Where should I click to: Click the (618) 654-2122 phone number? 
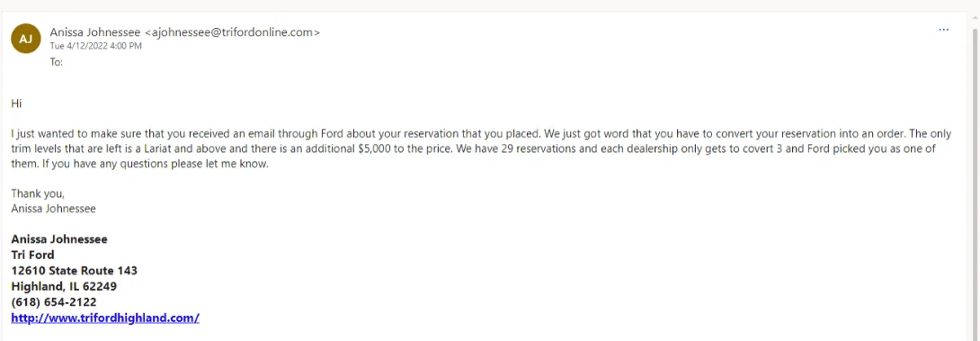54,302
